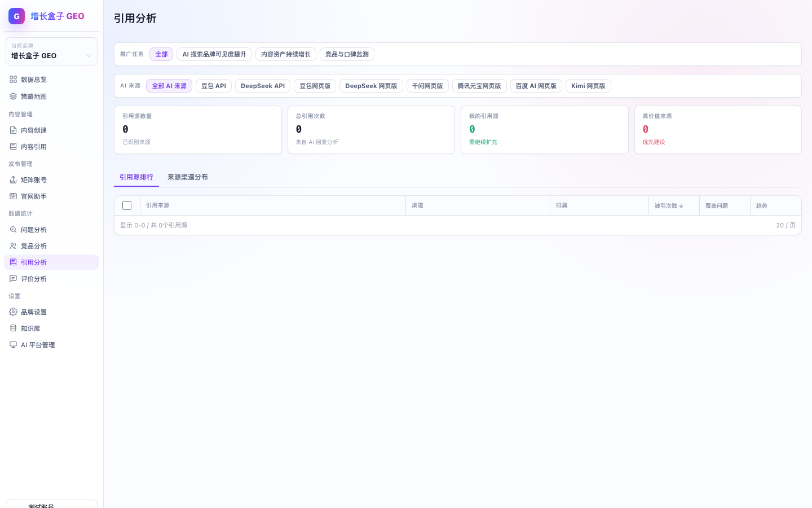Switch to 引用源排行 tab
Screen dimensions: 812x508
coord(136,177)
